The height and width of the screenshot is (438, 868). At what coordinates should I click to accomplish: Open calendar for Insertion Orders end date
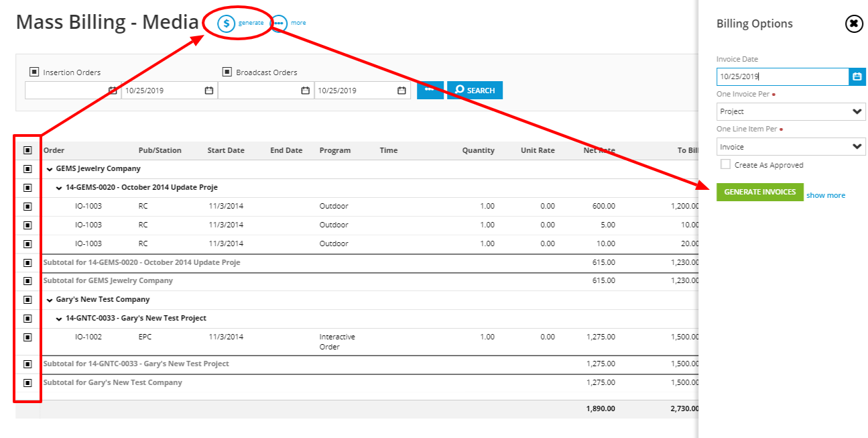tap(208, 91)
